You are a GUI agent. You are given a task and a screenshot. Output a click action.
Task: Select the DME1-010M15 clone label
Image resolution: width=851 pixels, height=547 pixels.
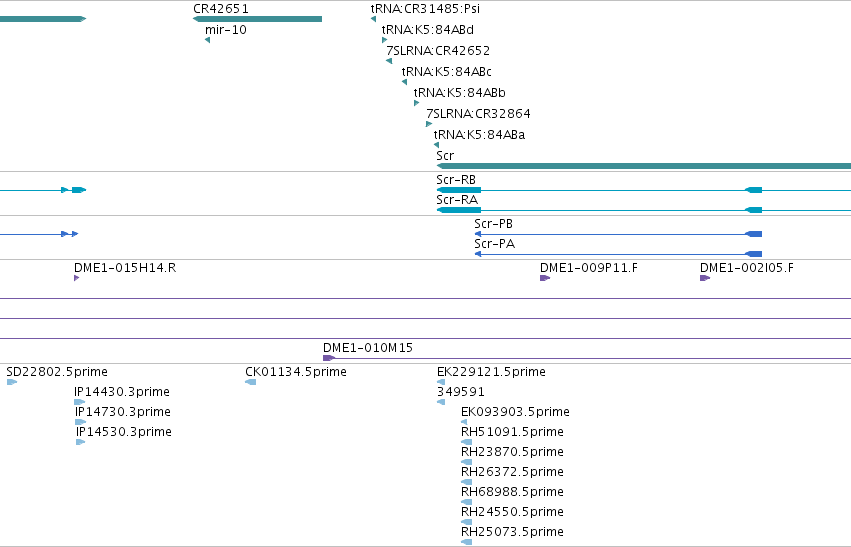pos(367,348)
